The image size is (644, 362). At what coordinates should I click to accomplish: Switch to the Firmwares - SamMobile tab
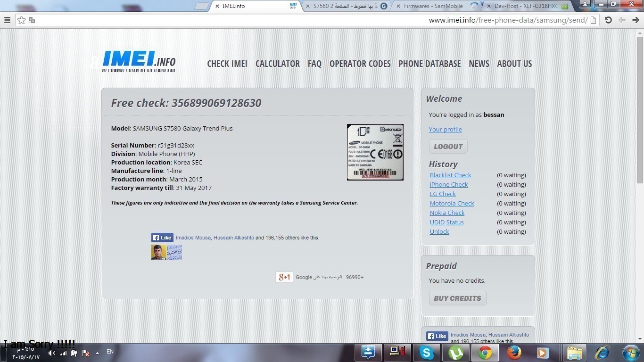tap(436, 6)
